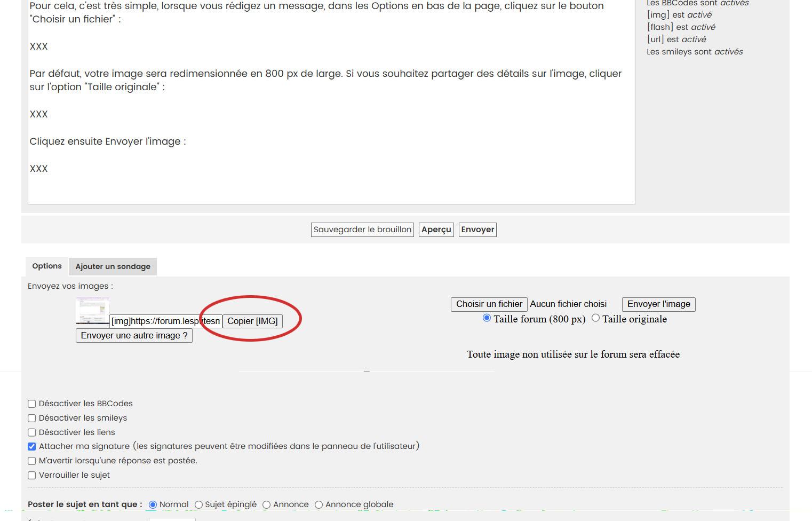This screenshot has width=812, height=521.
Task: Enable Désactiver les smileys checkbox
Action: click(x=32, y=418)
